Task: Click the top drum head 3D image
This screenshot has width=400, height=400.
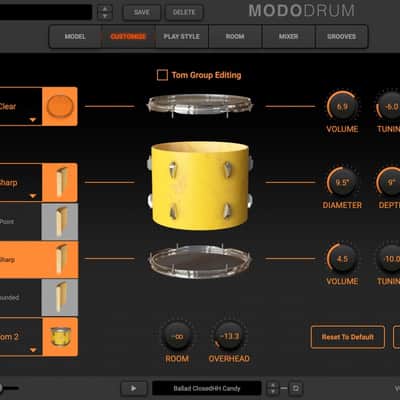Action: pos(200,106)
